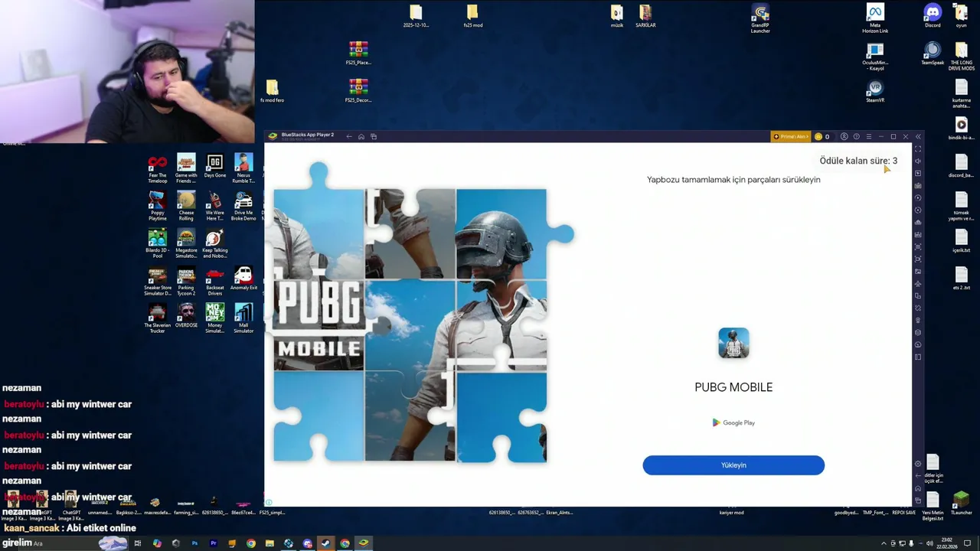
Task: Open Mall Simulator game shortcut
Action: (243, 319)
